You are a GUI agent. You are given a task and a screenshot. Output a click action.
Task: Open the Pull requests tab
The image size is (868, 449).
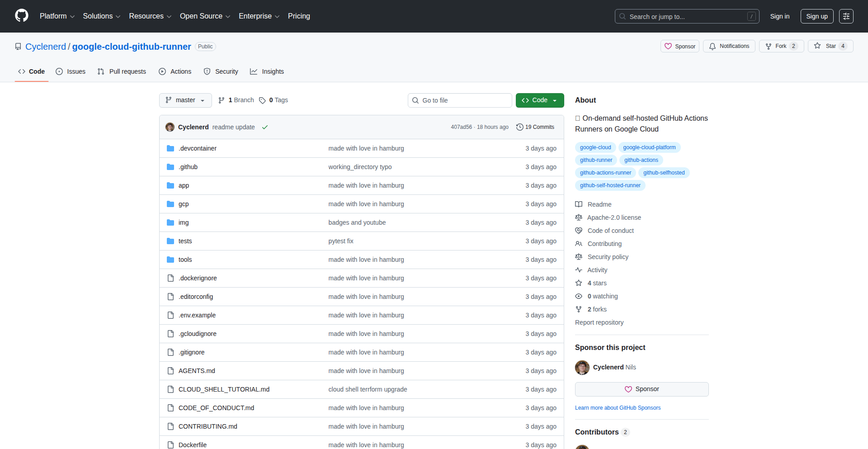[121, 71]
